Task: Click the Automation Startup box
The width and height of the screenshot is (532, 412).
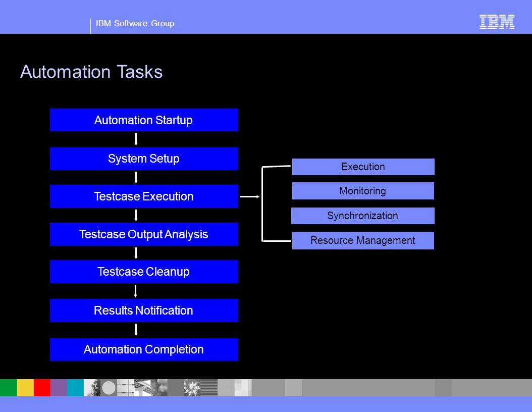Action: pyautogui.click(x=144, y=120)
